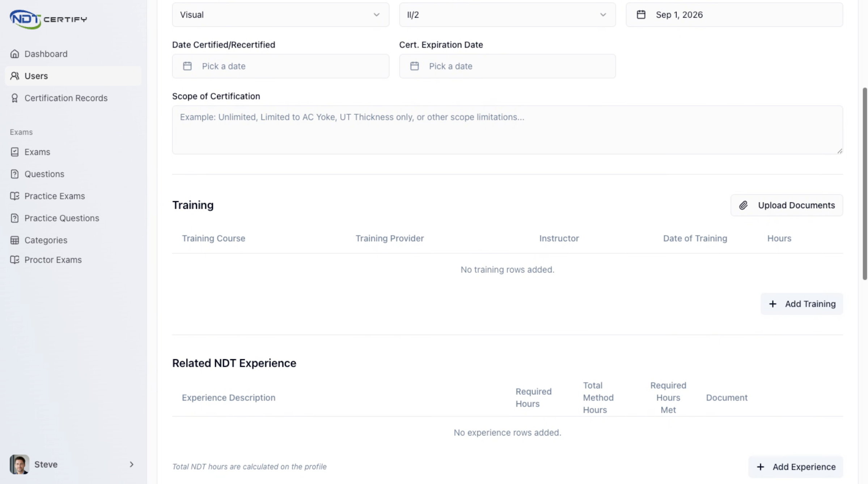Open Proctor Exams in sidebar
Image resolution: width=868 pixels, height=484 pixels.
(x=73, y=260)
